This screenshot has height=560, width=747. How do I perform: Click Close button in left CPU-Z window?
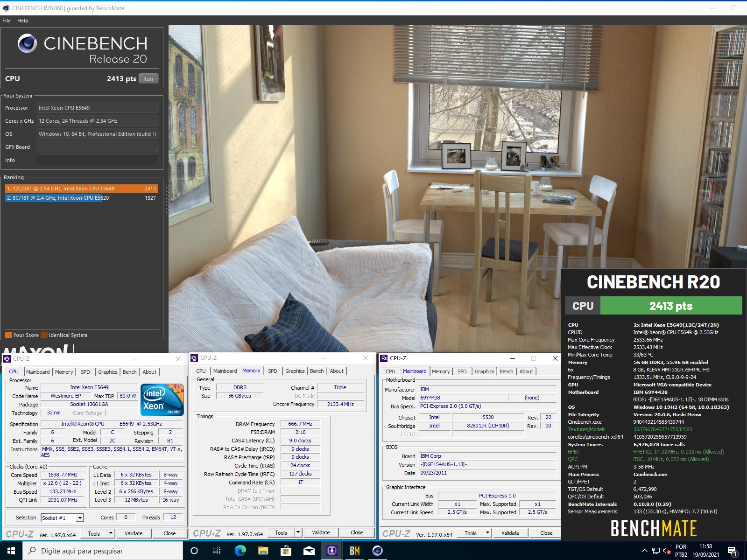click(x=169, y=533)
